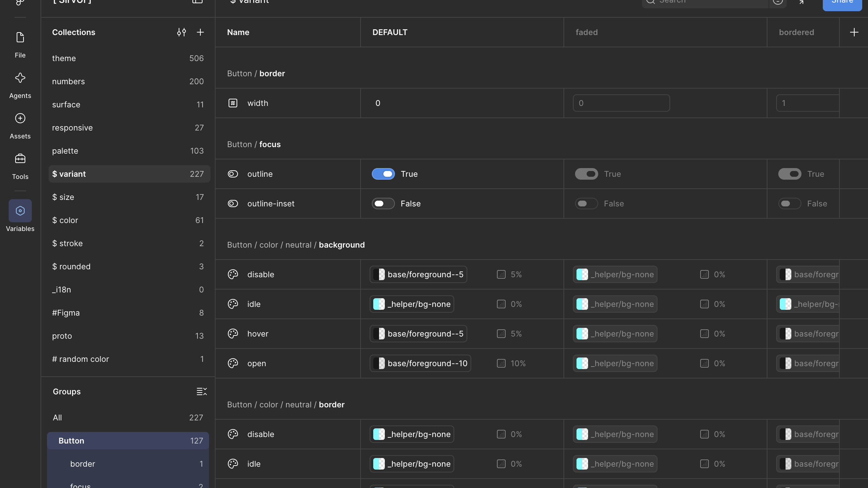Toggle outline-inset switch in faded column
The image size is (868, 488).
[x=587, y=204]
